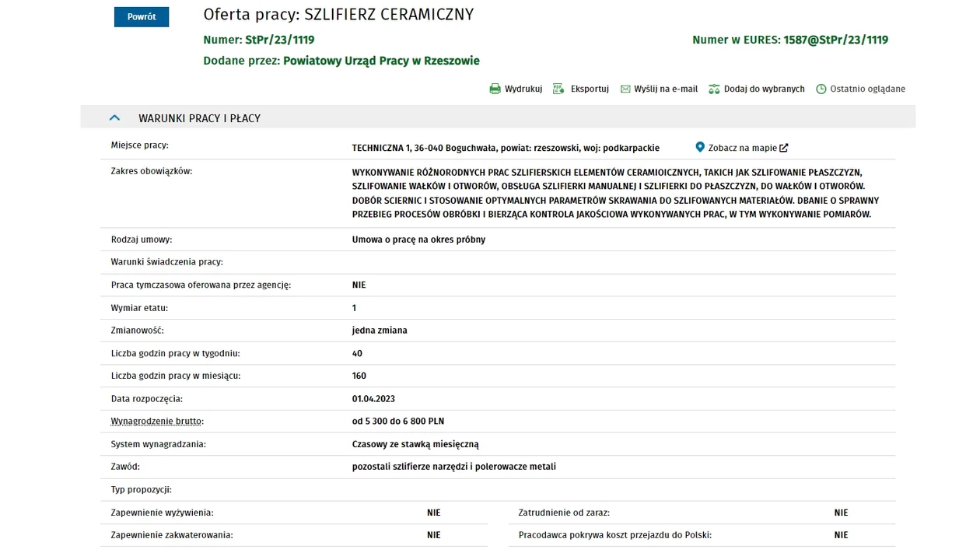
Task: Click the weekly hours value 40
Action: click(x=357, y=353)
